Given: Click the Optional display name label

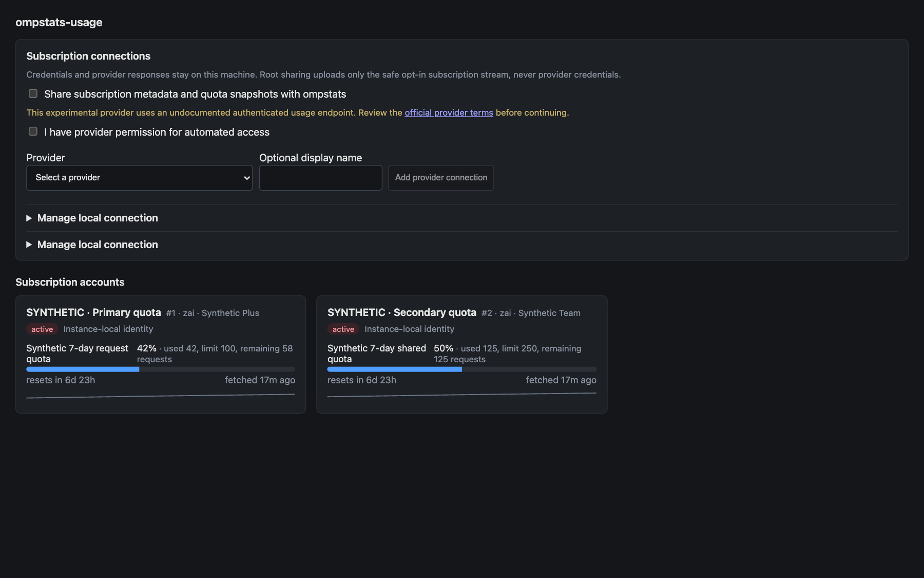Looking at the screenshot, I should (x=311, y=158).
